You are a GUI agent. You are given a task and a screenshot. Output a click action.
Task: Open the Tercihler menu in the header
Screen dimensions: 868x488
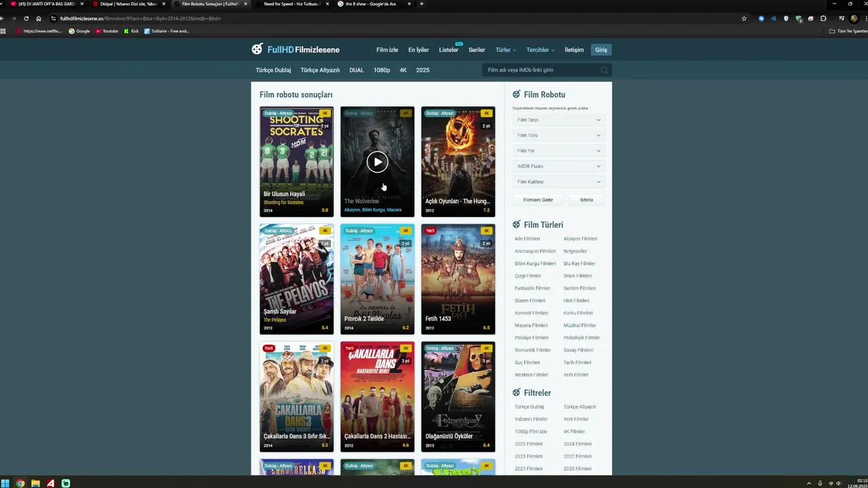click(540, 50)
